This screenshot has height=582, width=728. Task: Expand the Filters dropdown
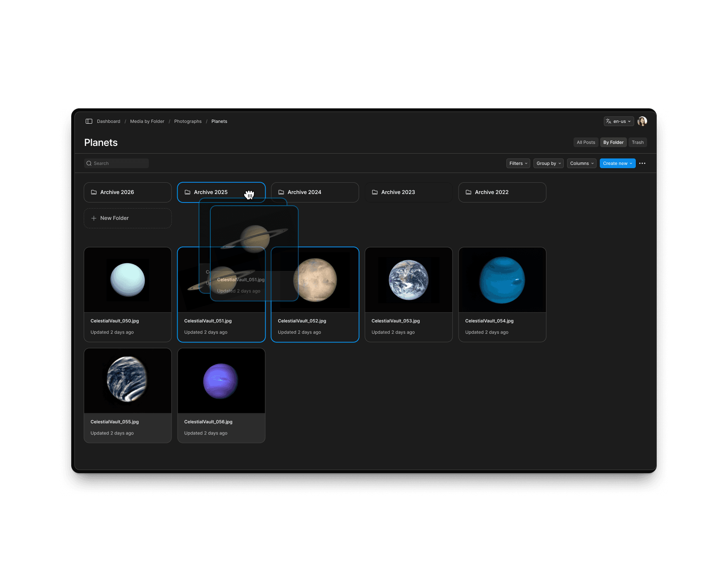(x=518, y=163)
